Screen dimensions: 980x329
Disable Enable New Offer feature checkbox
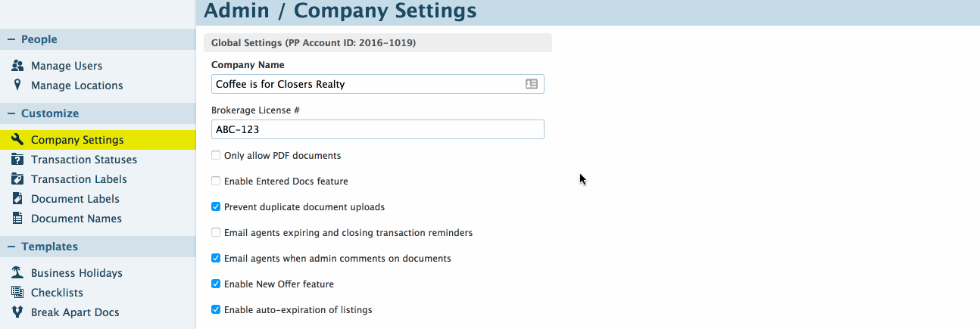tap(216, 284)
